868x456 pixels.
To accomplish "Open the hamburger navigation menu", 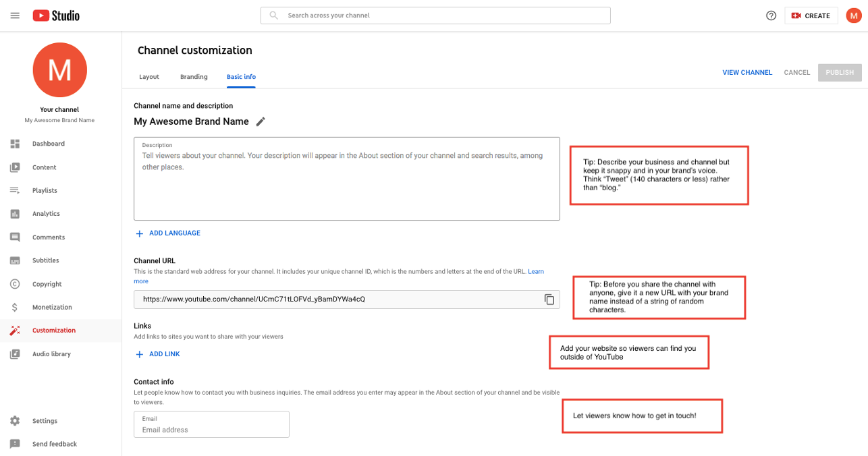I will click(15, 16).
